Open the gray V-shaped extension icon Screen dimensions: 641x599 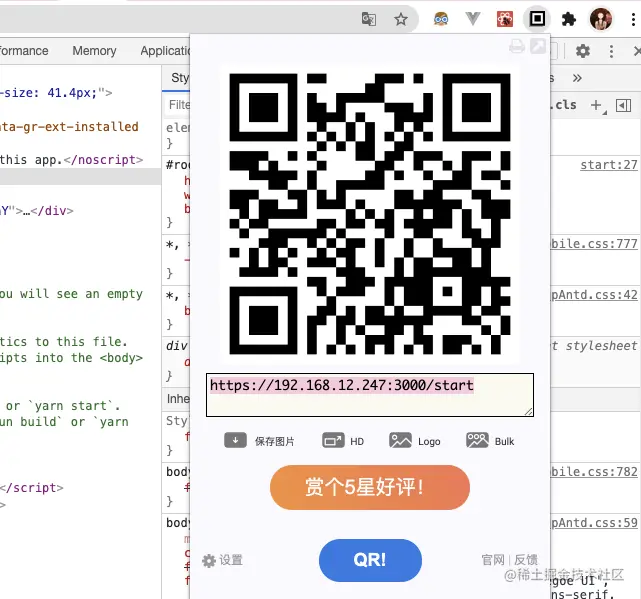[x=473, y=19]
